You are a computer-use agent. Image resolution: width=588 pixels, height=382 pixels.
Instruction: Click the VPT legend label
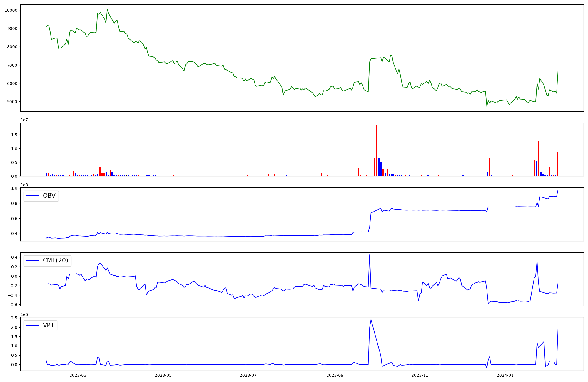coord(49,325)
